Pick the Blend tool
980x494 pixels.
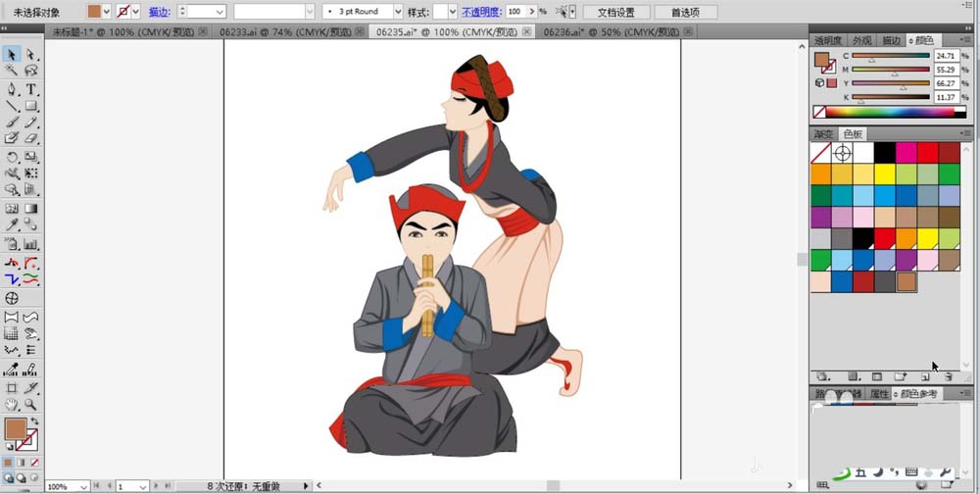(30, 225)
